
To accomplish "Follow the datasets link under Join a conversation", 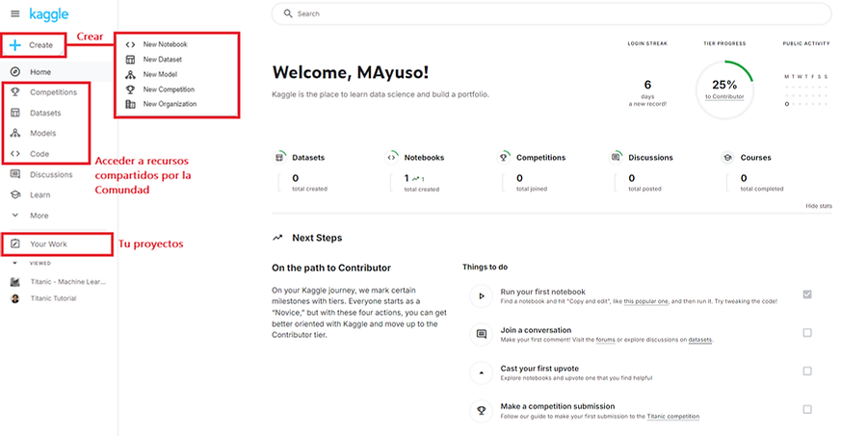I will click(x=700, y=340).
